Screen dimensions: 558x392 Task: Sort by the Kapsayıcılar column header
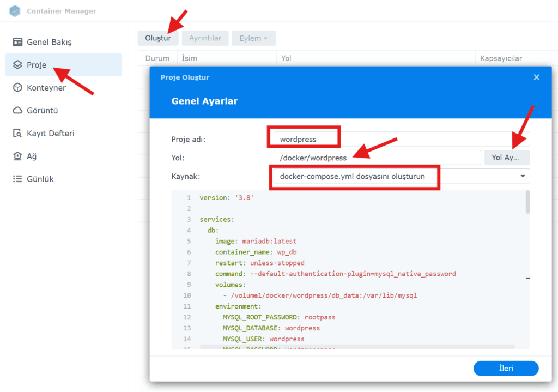[x=501, y=58]
